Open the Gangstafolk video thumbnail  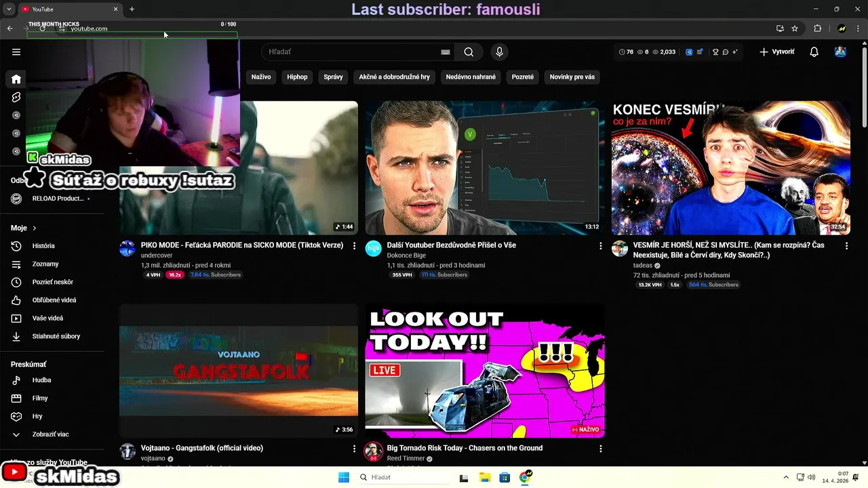click(x=239, y=371)
